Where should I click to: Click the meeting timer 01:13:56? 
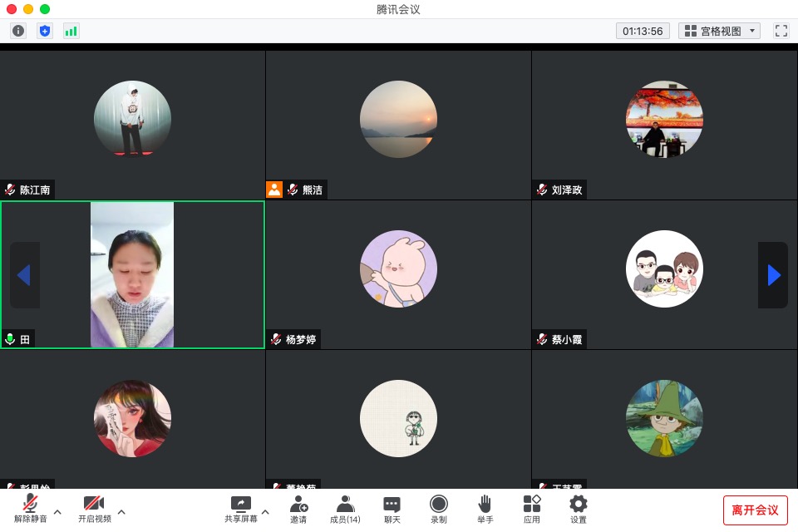click(x=643, y=31)
